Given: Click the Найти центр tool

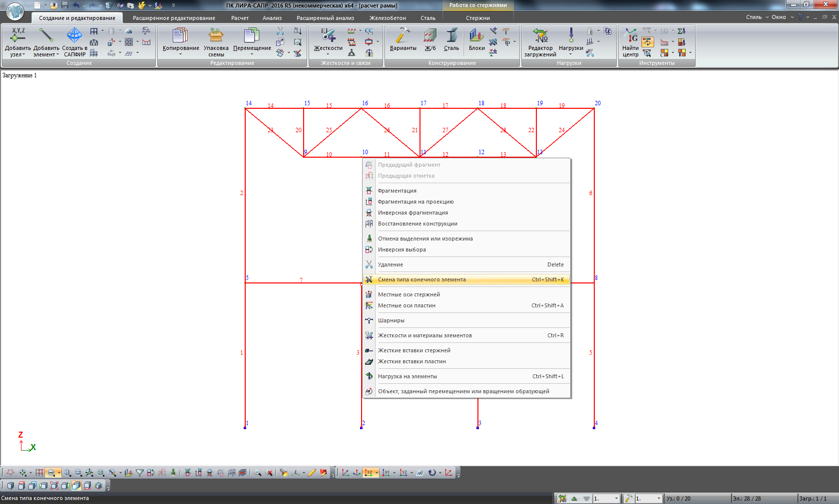Looking at the screenshot, I should click(x=630, y=42).
